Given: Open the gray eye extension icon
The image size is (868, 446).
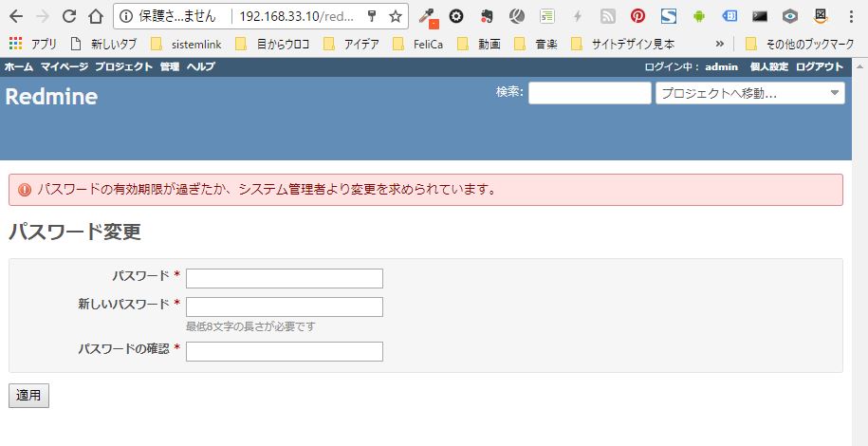Looking at the screenshot, I should 790,16.
